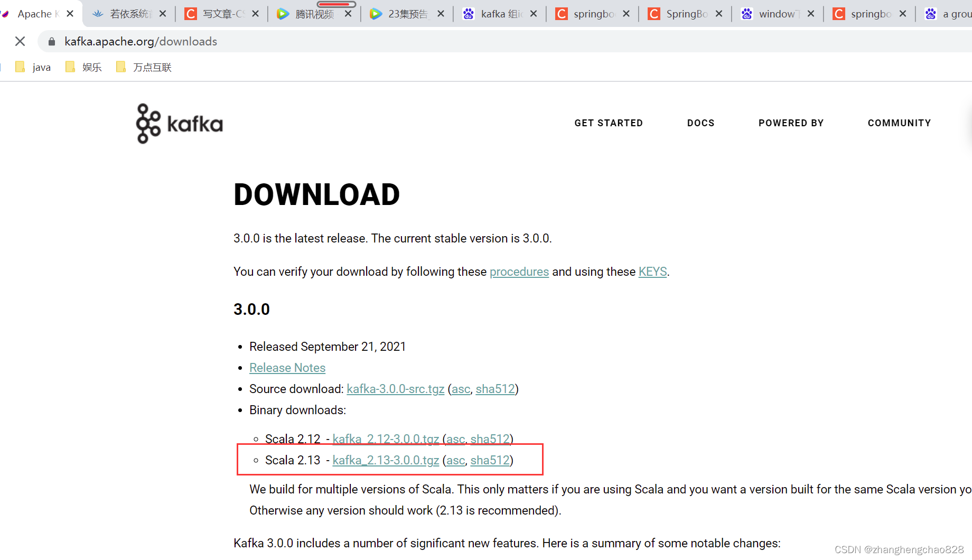
Task: Open sha512 checksum for Scala 2.13
Action: tap(490, 460)
